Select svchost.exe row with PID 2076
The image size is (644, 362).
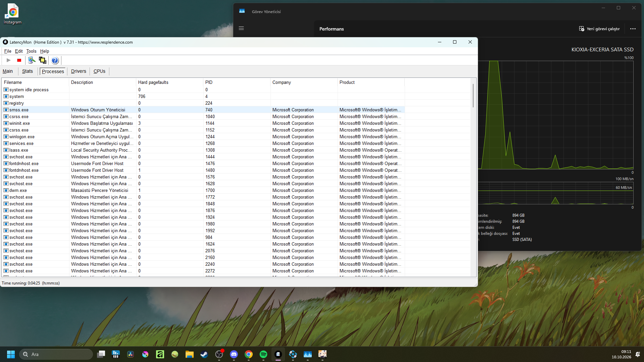click(x=203, y=251)
